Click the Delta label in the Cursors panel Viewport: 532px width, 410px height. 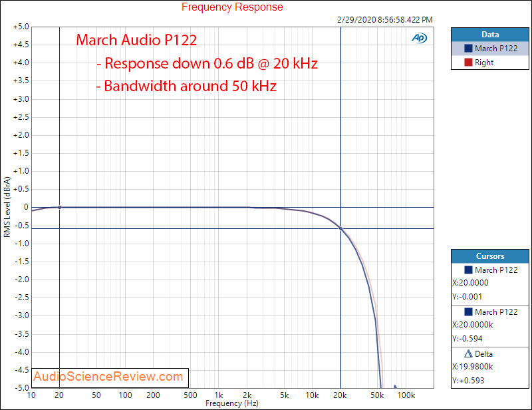[484, 354]
